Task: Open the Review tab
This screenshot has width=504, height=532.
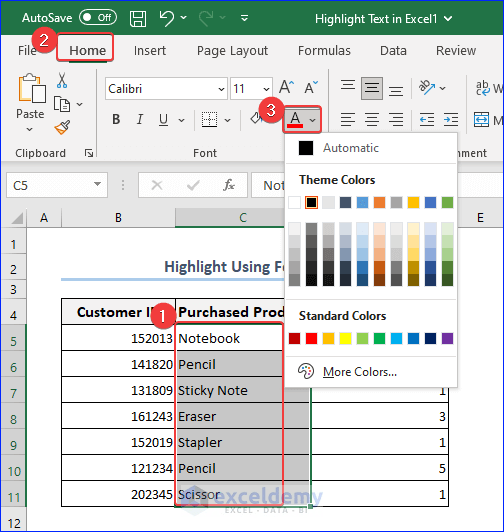Action: click(456, 51)
